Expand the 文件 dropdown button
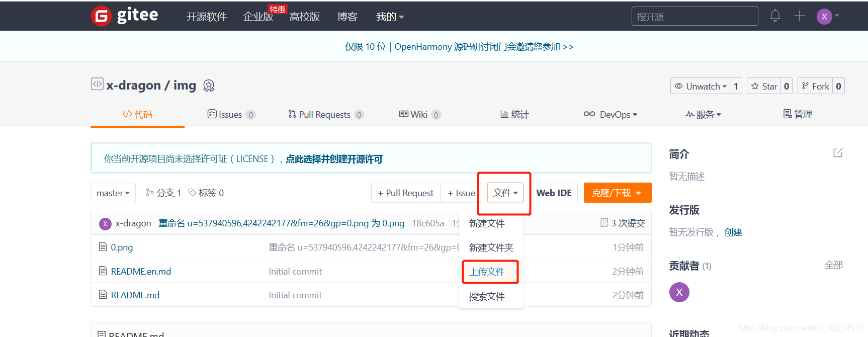 (505, 193)
